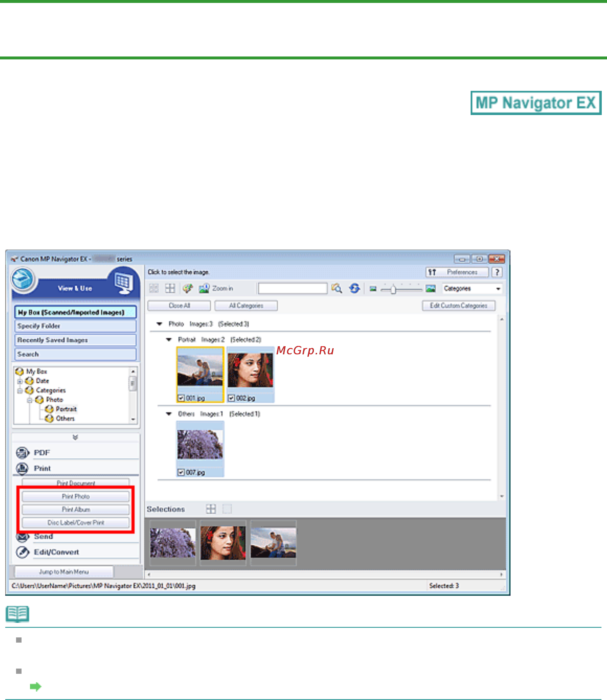
Task: Click the flowers thumbnail in Selections strip
Action: (x=173, y=543)
